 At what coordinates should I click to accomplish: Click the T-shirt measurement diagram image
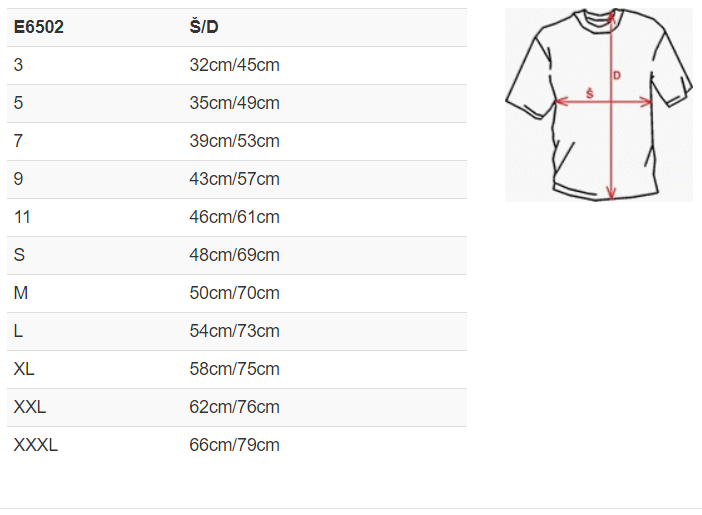(598, 105)
